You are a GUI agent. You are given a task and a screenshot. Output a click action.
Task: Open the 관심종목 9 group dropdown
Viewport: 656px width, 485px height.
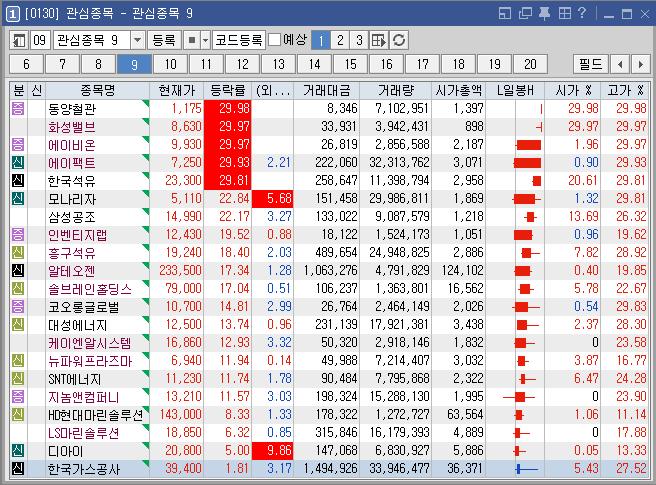point(137,41)
